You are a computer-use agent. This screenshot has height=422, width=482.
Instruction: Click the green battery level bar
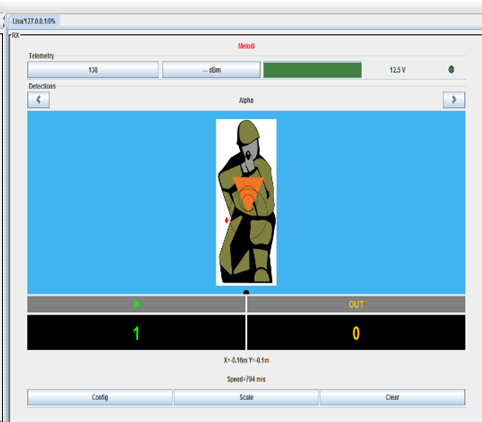(312, 70)
